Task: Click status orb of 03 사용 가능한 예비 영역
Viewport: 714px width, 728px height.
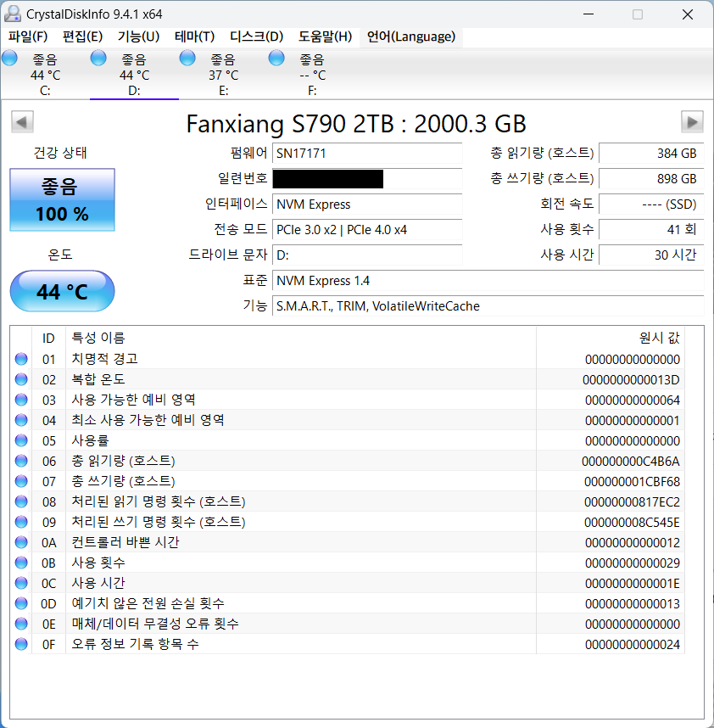Action: click(21, 400)
